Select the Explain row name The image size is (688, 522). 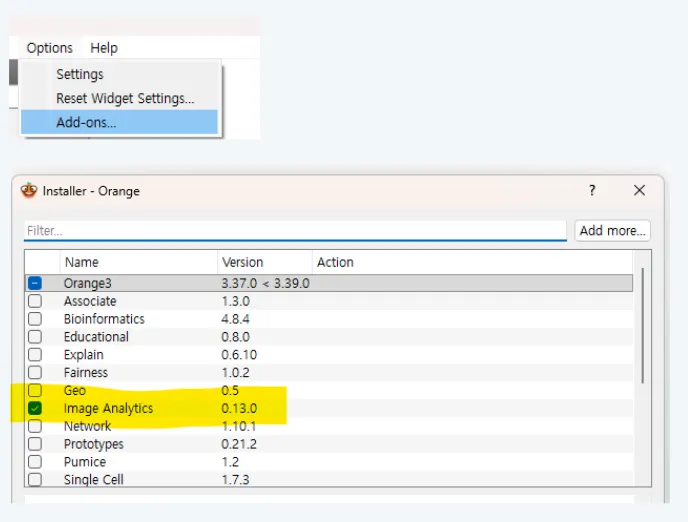(84, 355)
